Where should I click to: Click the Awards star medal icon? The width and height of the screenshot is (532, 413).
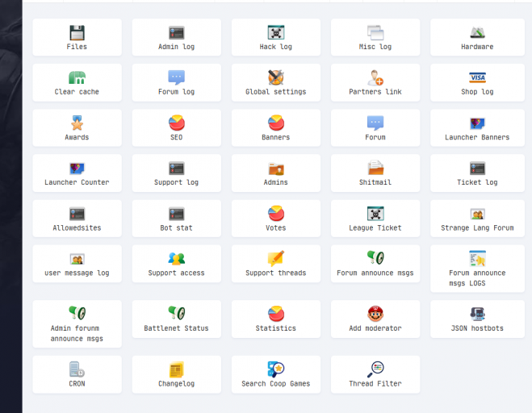tap(77, 123)
